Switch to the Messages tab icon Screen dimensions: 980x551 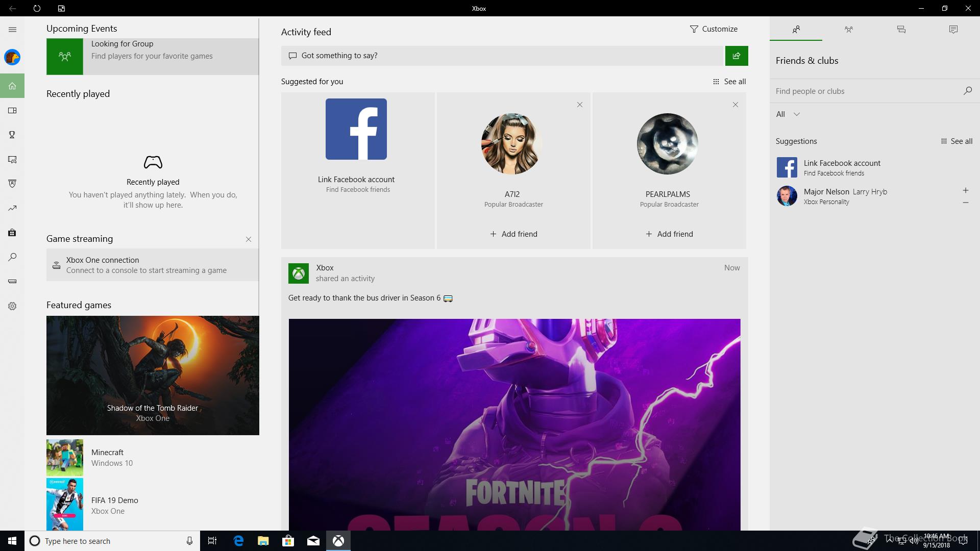[x=901, y=30]
